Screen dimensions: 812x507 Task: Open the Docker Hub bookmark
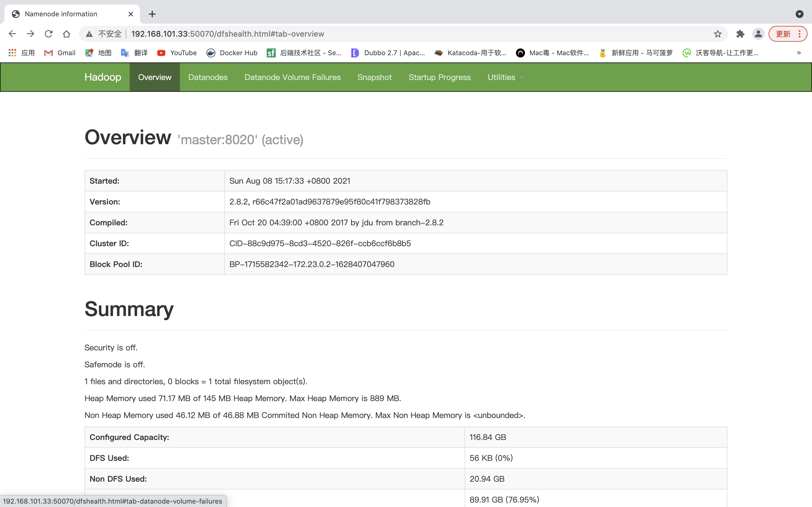pos(232,53)
